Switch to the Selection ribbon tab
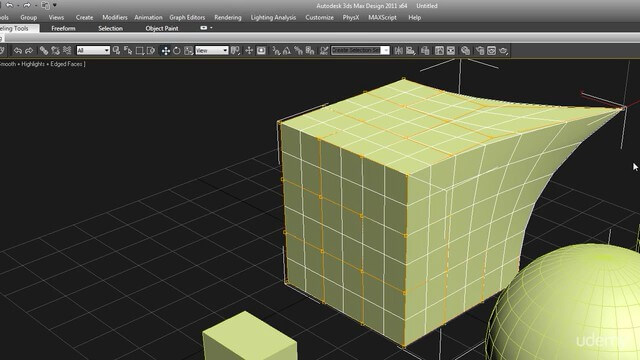640x360 pixels. [110, 28]
